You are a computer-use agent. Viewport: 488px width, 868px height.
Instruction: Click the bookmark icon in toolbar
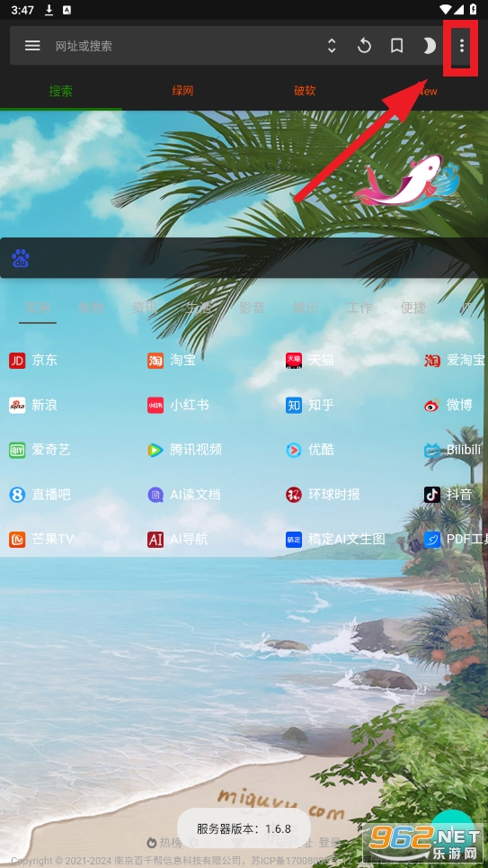[x=396, y=46]
